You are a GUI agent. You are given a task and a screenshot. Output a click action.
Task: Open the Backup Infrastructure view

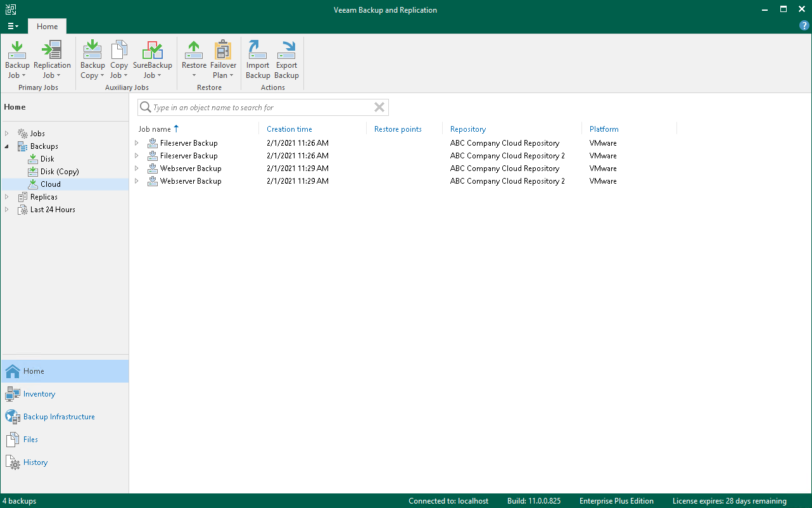[x=65, y=417]
